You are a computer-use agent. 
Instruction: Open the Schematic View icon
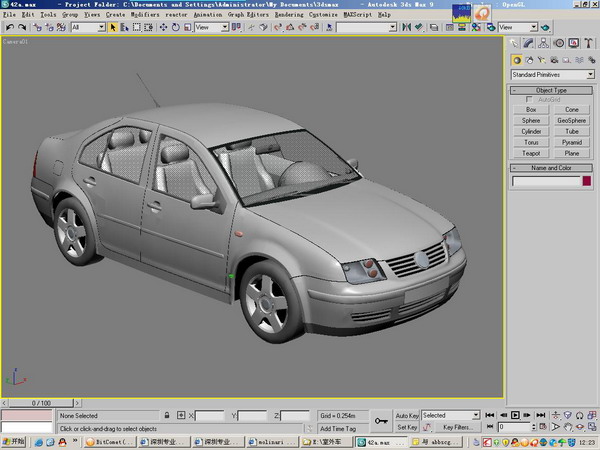(x=462, y=27)
